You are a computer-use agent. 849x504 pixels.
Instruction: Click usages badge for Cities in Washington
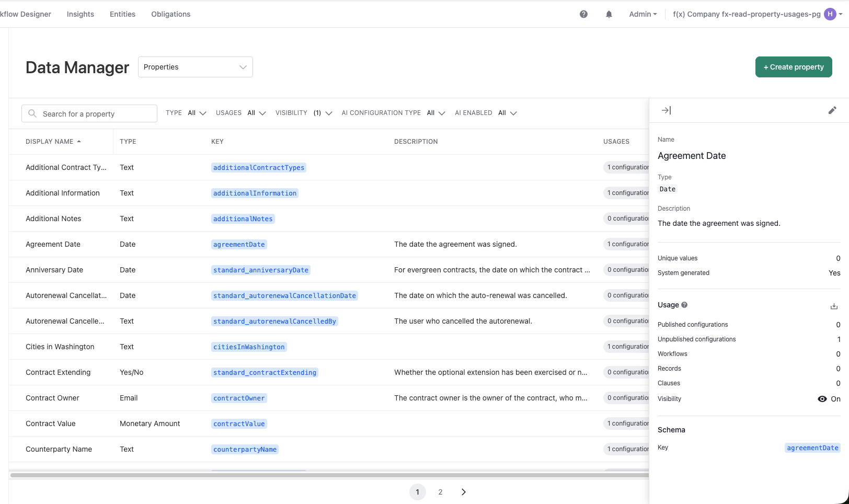[x=626, y=347]
